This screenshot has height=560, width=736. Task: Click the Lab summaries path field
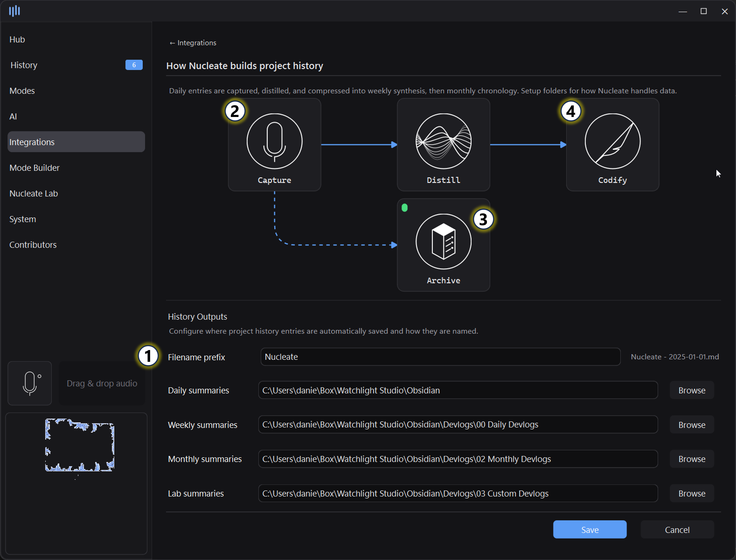(x=458, y=493)
